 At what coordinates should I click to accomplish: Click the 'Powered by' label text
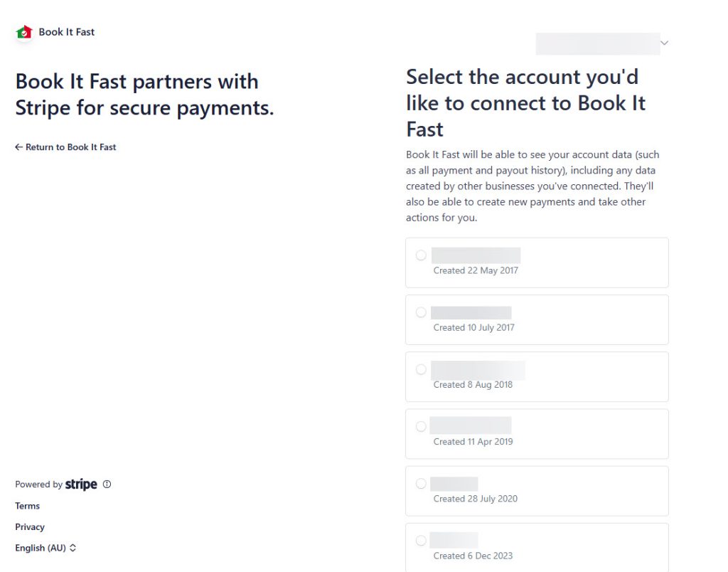tap(38, 484)
